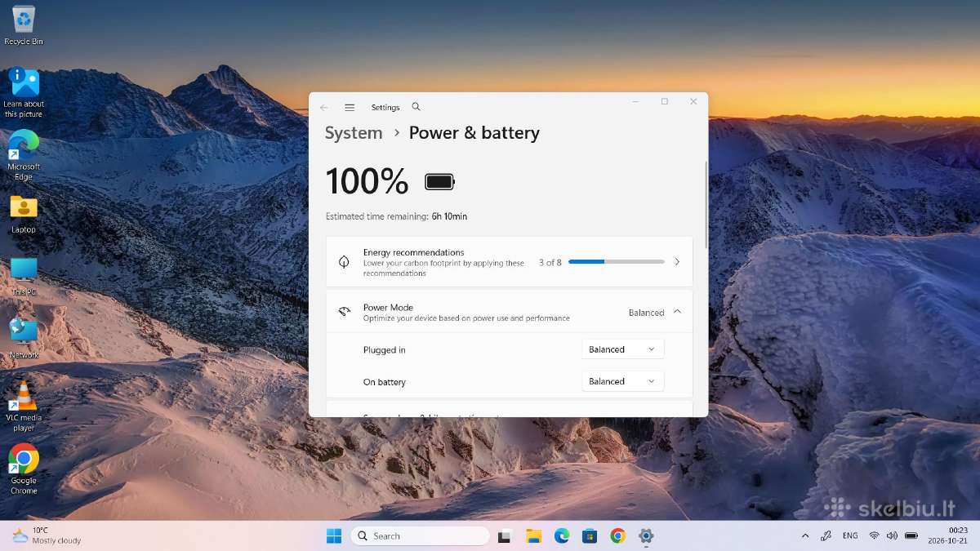Click the "100%" battery level text
This screenshot has height=551, width=980.
[x=367, y=181]
